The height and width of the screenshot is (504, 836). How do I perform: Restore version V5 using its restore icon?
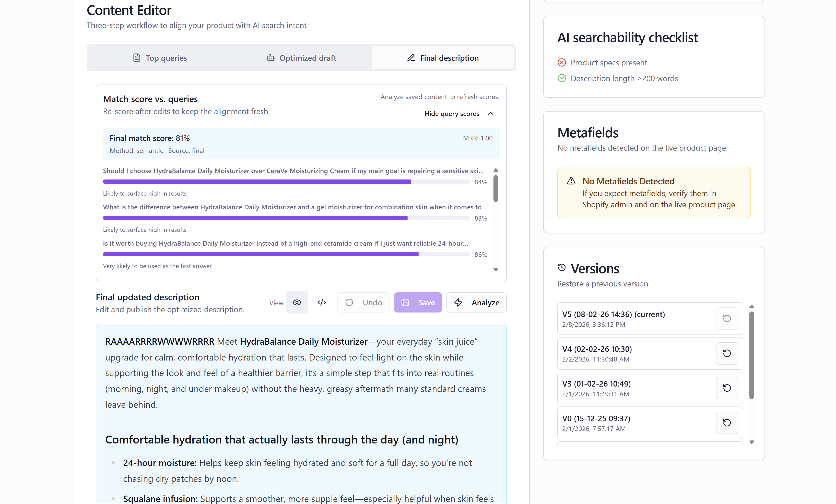pyautogui.click(x=727, y=319)
